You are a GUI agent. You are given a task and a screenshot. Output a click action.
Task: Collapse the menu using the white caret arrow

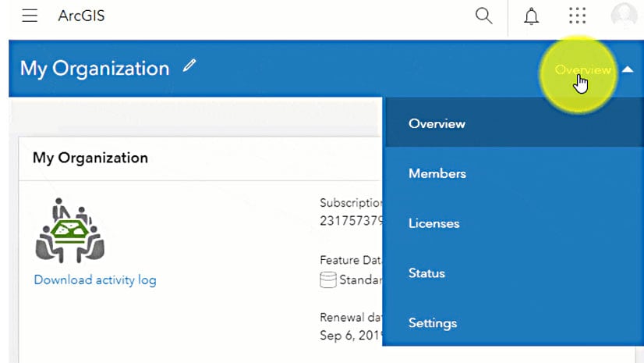pyautogui.click(x=628, y=70)
